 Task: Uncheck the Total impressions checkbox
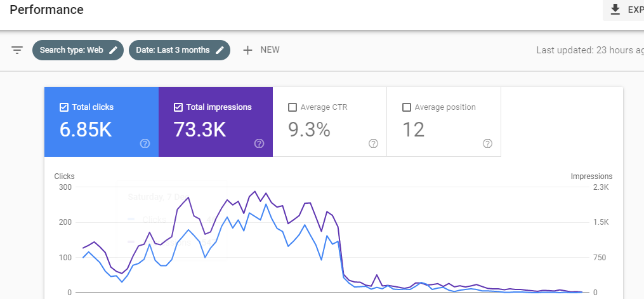(178, 107)
